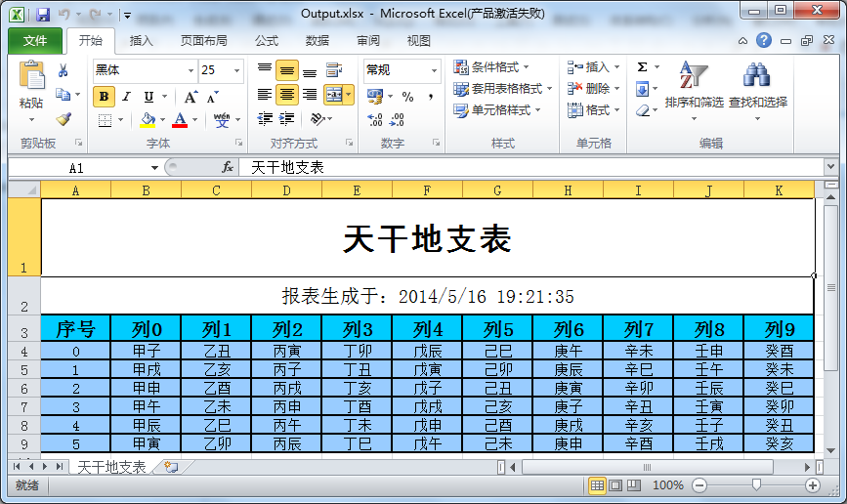
Task: Open the Name Box dropdown arrow
Action: point(154,167)
